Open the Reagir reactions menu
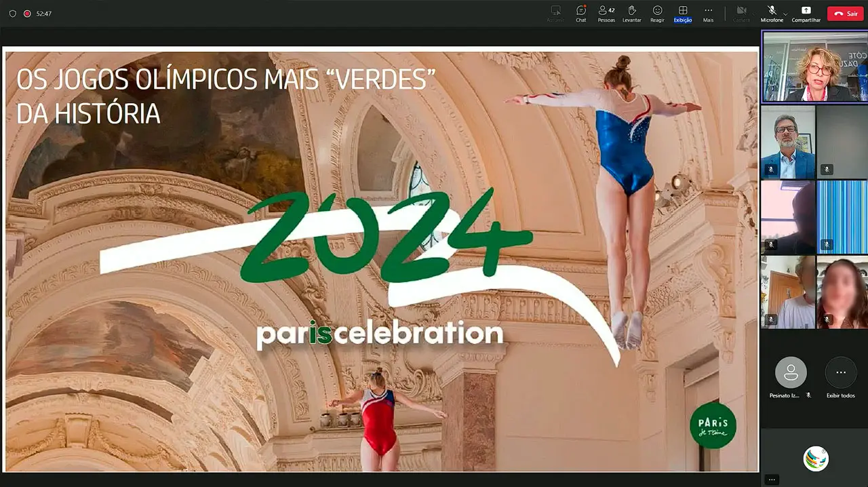 (x=657, y=14)
